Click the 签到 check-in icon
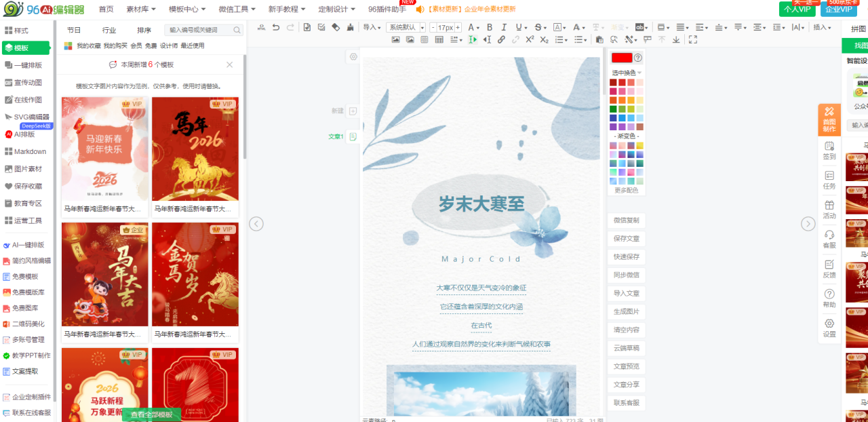 pyautogui.click(x=829, y=150)
